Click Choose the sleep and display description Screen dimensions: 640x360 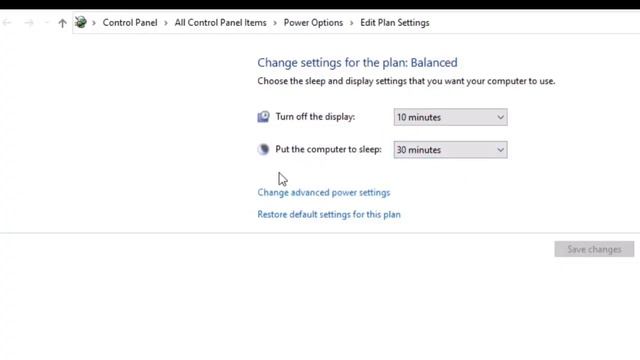coord(406,81)
